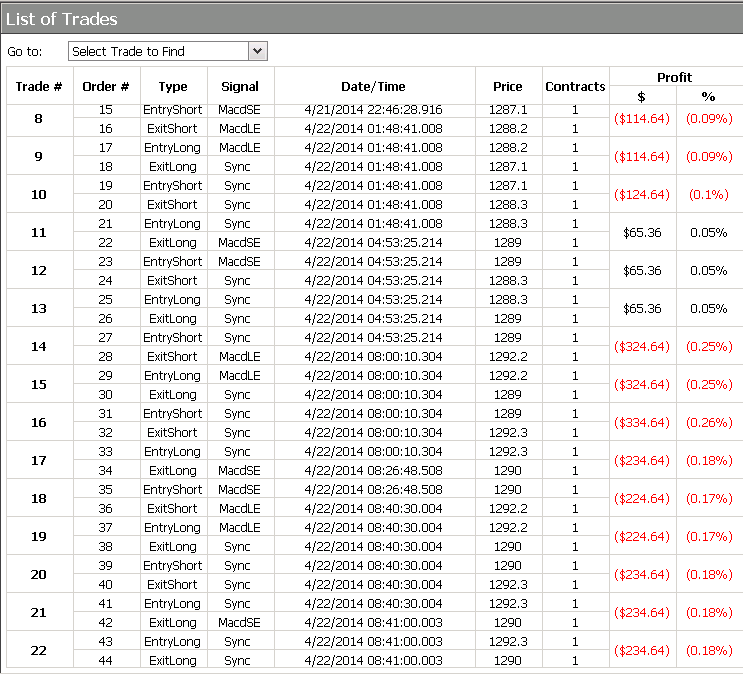Select trade number 14 cell
This screenshot has width=743, height=674.
[x=39, y=346]
